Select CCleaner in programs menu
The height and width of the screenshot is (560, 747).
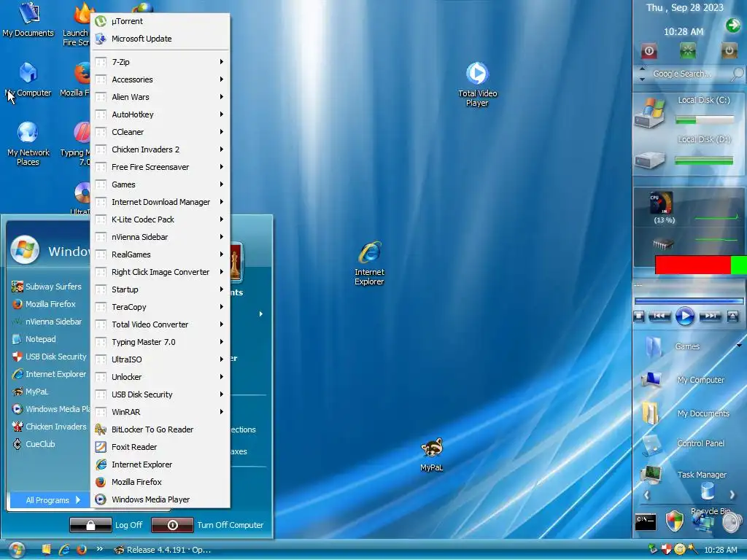[x=160, y=132]
